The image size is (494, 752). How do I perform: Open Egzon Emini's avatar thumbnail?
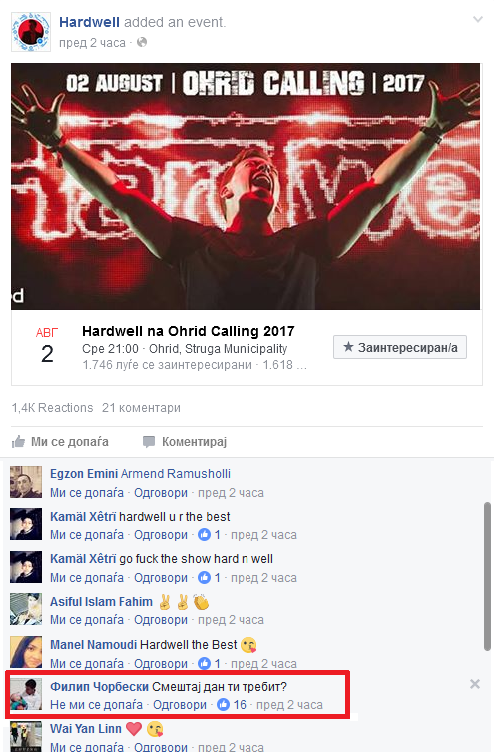[26, 482]
